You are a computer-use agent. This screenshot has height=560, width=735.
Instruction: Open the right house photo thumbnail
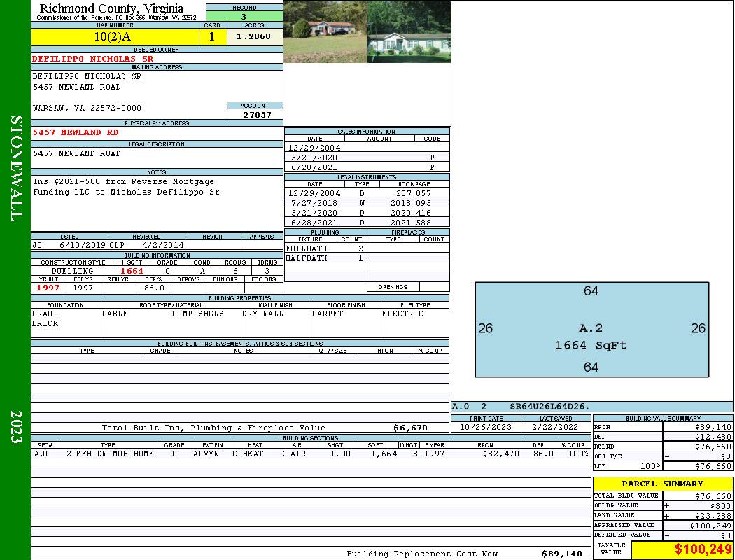click(409, 31)
